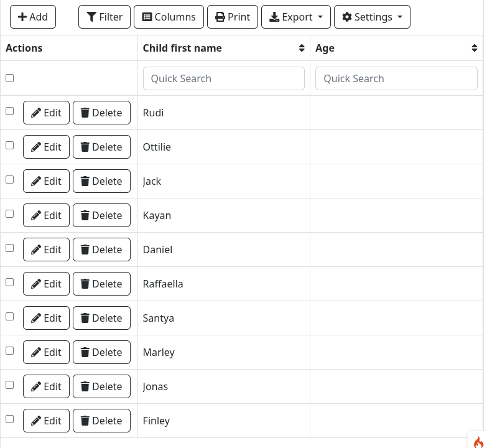The width and height of the screenshot is (487, 448).
Task: Click the Age Quick Search input
Action: tap(396, 78)
